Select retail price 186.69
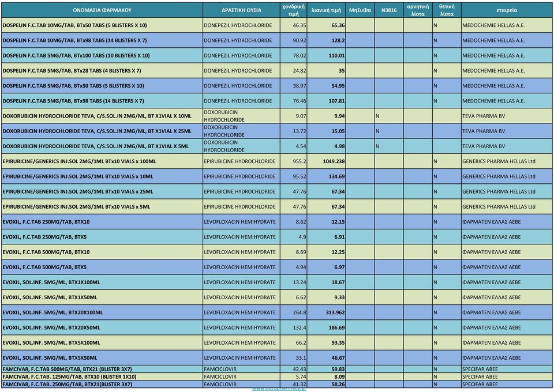554x392 pixels. pyautogui.click(x=336, y=328)
